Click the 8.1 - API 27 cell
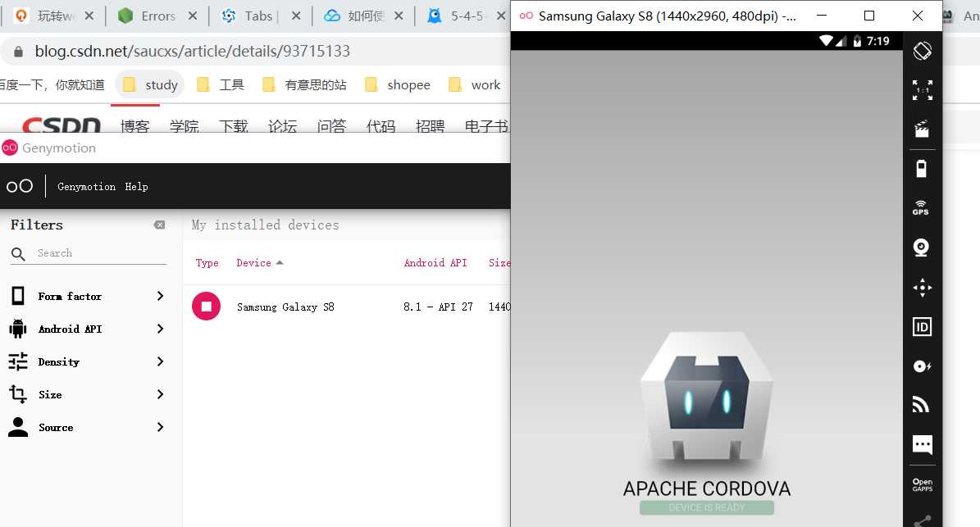980x527 pixels. click(x=438, y=307)
